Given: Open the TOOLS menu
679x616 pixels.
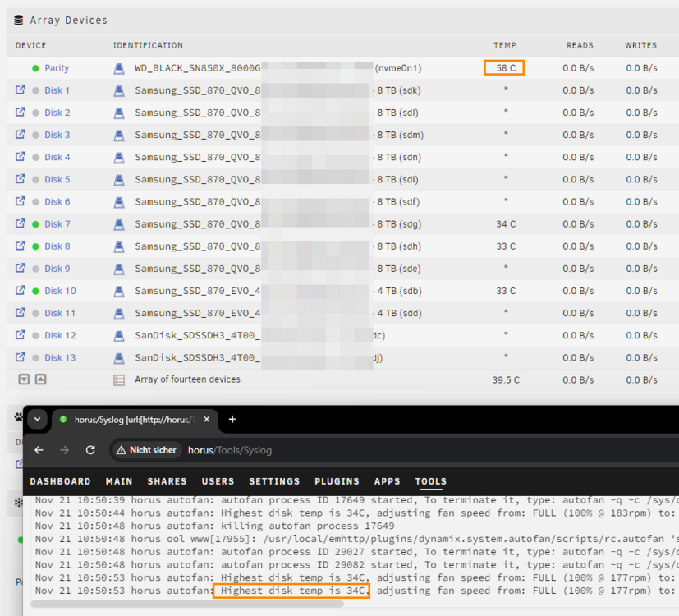Looking at the screenshot, I should [430, 481].
